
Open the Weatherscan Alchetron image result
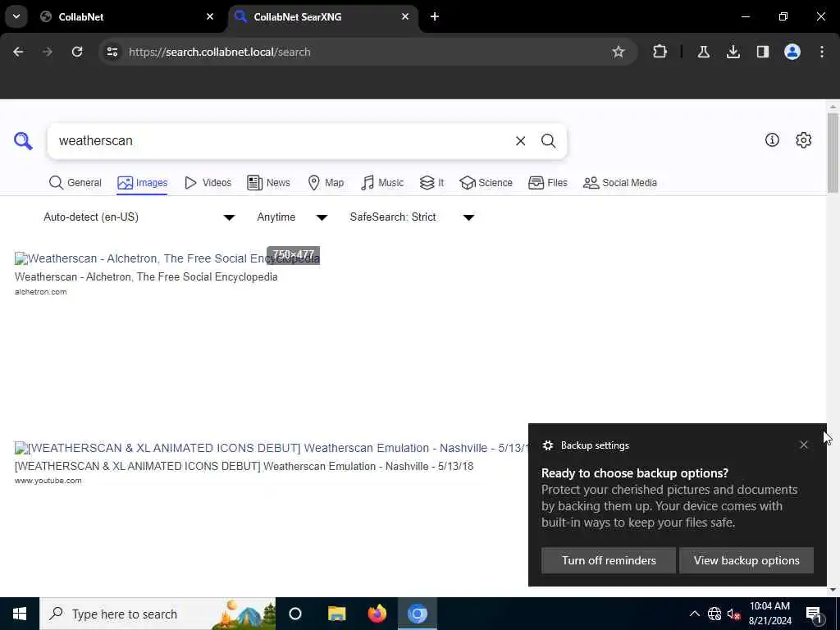coord(167,258)
